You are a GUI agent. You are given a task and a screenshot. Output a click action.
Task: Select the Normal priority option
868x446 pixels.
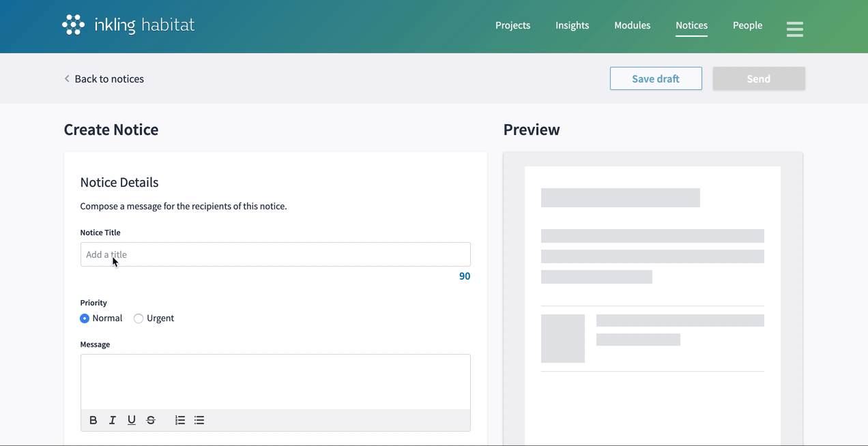click(x=85, y=318)
